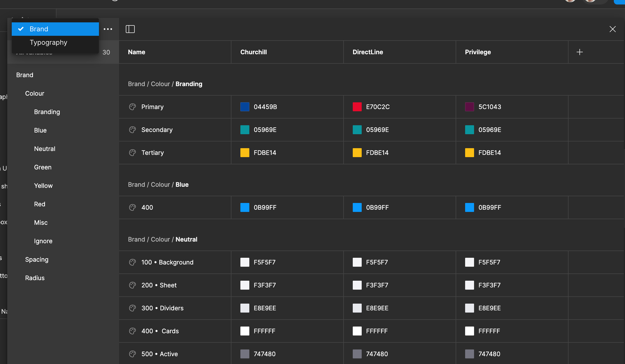Click Brand / Colour / Blue group heading
The width and height of the screenshot is (625, 364).
coord(158,185)
